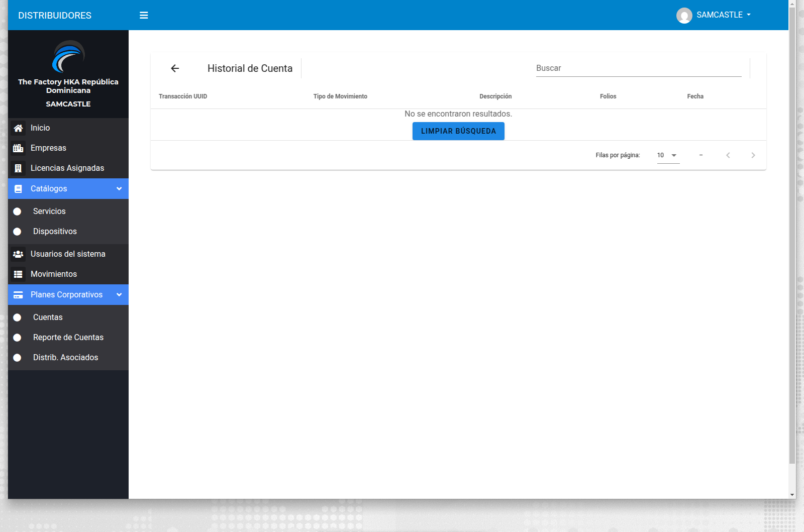Click the circle bullet beside Reporte de Cuentas
Viewport: 804px width, 532px height.
tap(17, 338)
